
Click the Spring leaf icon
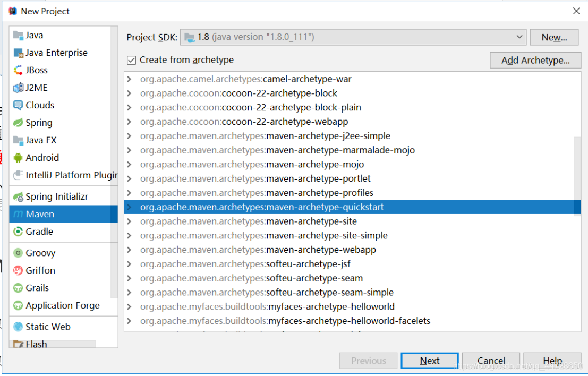coord(18,123)
